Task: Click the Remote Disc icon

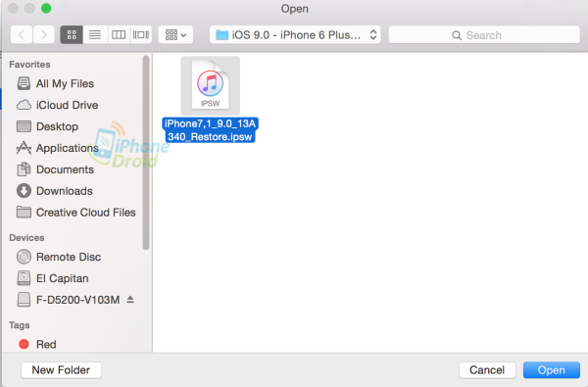Action: pyautogui.click(x=24, y=257)
